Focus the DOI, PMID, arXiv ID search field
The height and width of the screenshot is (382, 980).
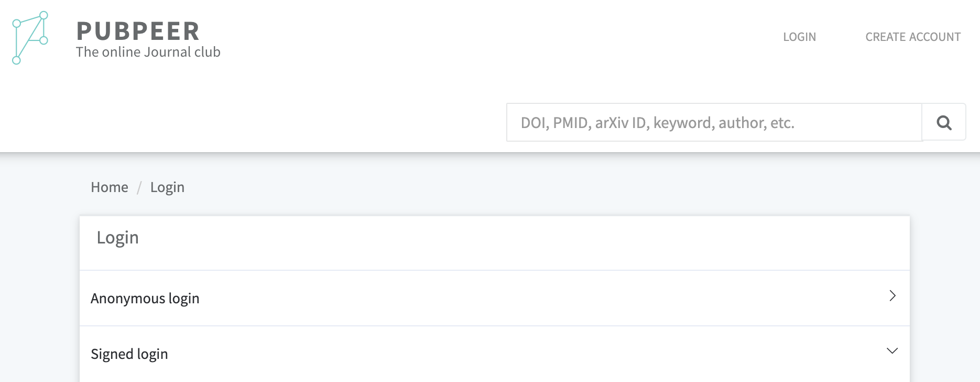point(714,122)
